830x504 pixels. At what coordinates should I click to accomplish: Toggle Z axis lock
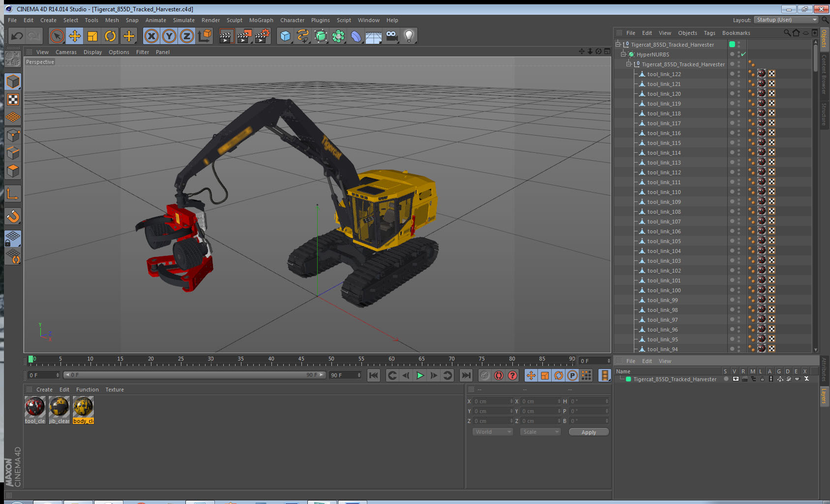click(187, 36)
